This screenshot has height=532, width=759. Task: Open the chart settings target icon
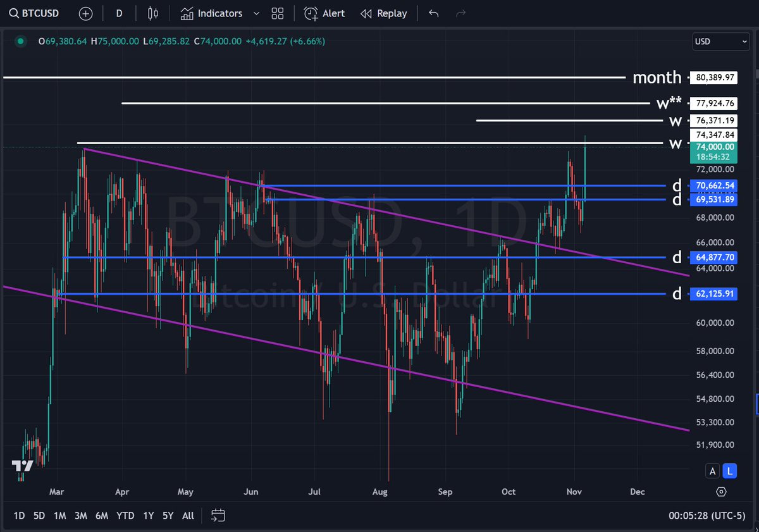click(x=722, y=492)
